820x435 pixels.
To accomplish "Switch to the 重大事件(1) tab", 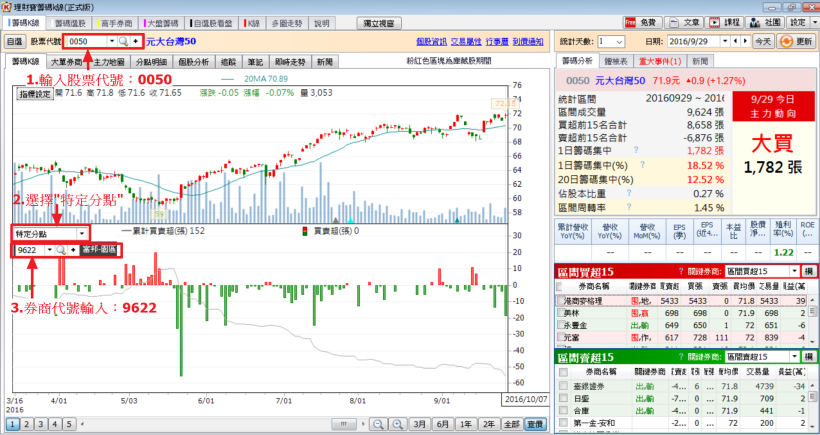I will tap(657, 62).
